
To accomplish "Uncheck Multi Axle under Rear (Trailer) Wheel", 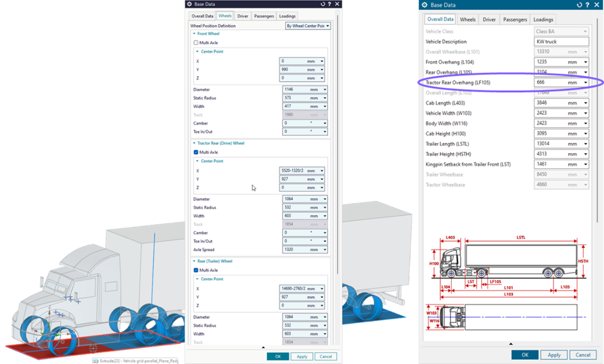I will click(x=196, y=271).
